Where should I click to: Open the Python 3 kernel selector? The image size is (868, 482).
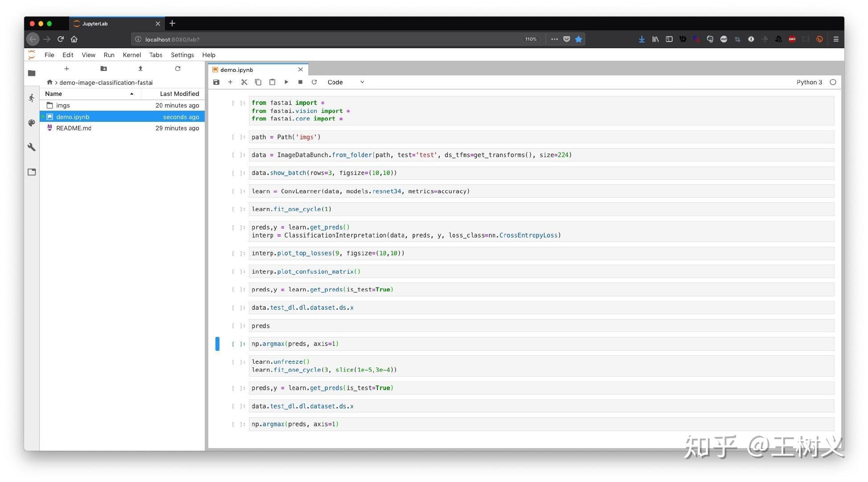[x=809, y=82]
